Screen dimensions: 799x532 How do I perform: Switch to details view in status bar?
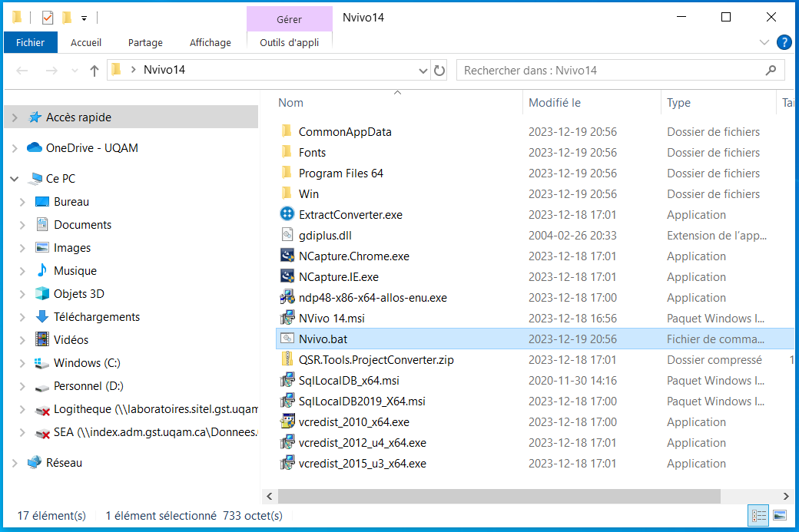(758, 516)
